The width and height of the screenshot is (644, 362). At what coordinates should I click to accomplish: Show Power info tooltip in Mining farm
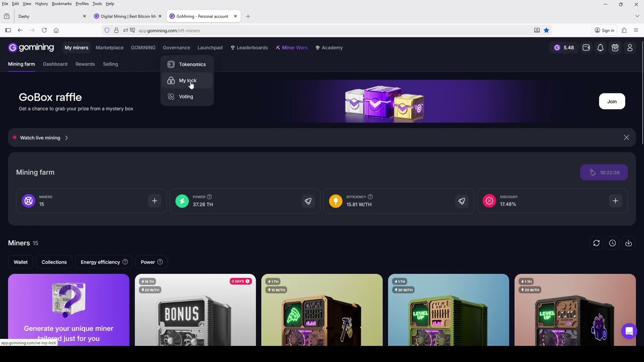209,197
